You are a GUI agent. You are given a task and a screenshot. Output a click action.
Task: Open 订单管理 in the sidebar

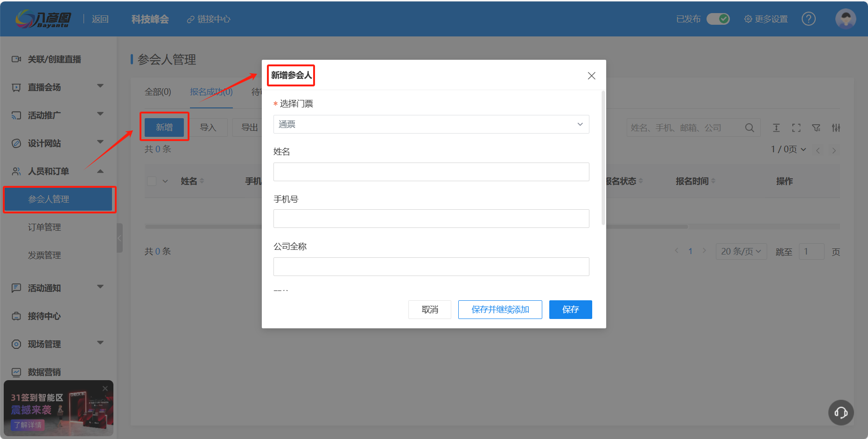pos(44,227)
